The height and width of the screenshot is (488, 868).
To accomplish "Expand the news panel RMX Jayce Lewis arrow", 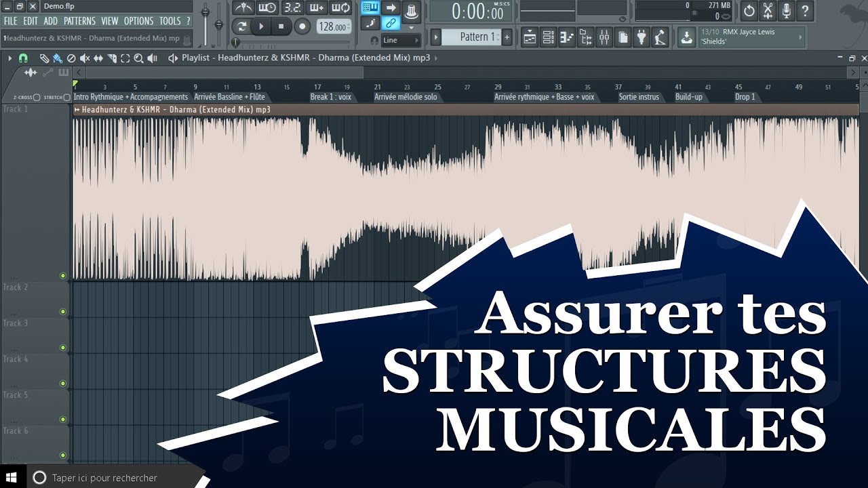I will click(800, 37).
